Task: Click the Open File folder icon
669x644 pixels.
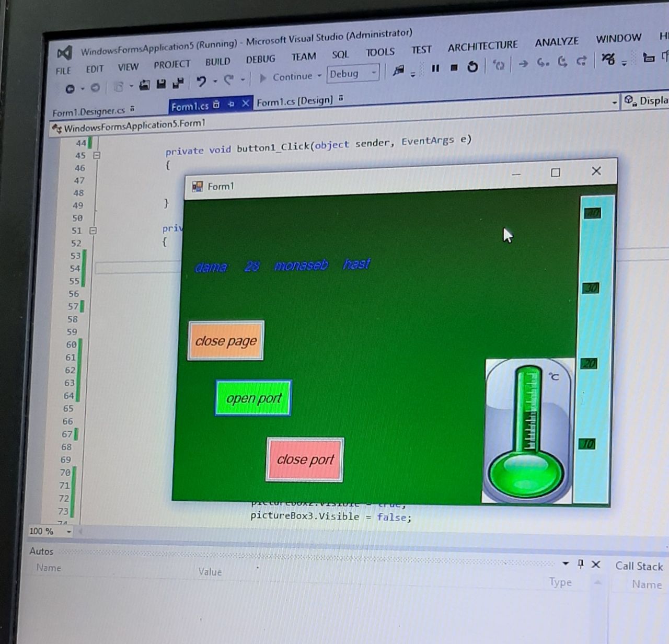Action: tap(145, 84)
